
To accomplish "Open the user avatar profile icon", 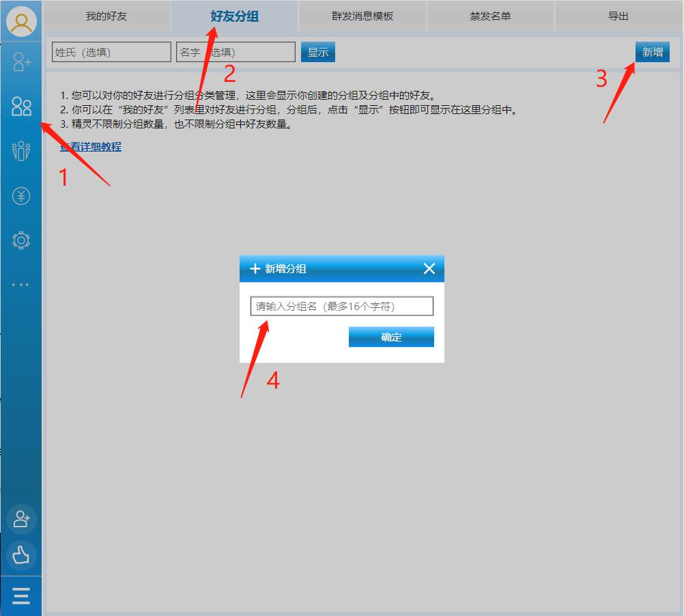I will click(21, 20).
